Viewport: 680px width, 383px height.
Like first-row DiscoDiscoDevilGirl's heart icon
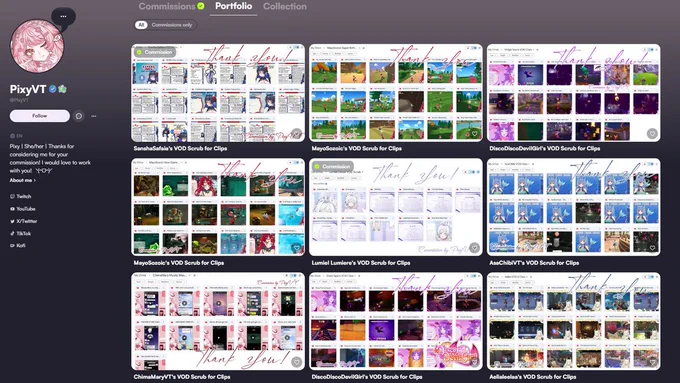click(652, 134)
